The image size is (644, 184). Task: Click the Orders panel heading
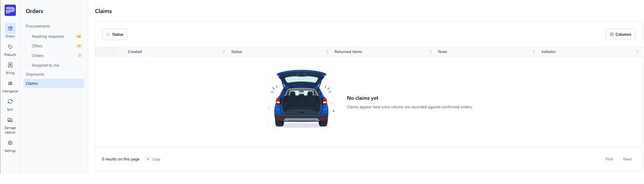34,11
